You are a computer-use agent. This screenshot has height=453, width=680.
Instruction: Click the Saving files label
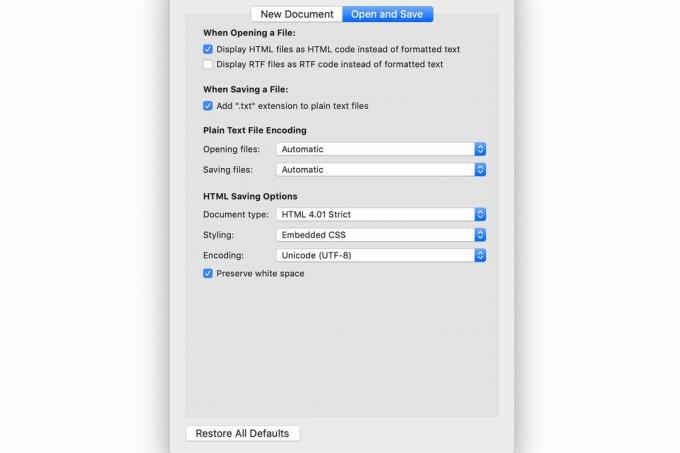[x=228, y=169]
